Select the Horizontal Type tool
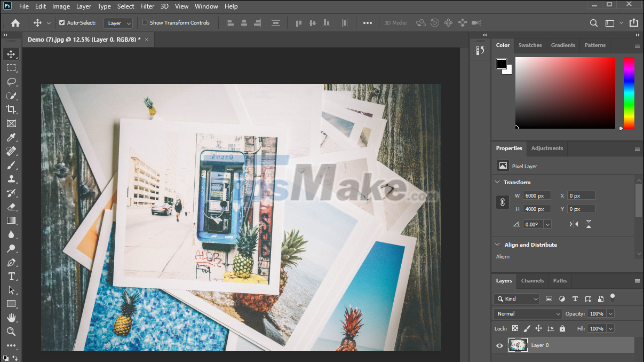Screen dimensions: 644x362 point(11,276)
